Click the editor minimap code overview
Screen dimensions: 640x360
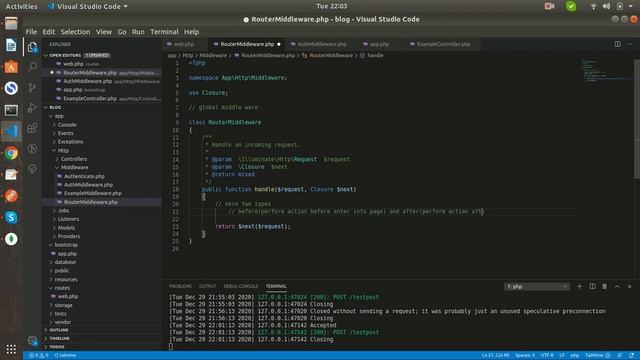click(x=607, y=71)
